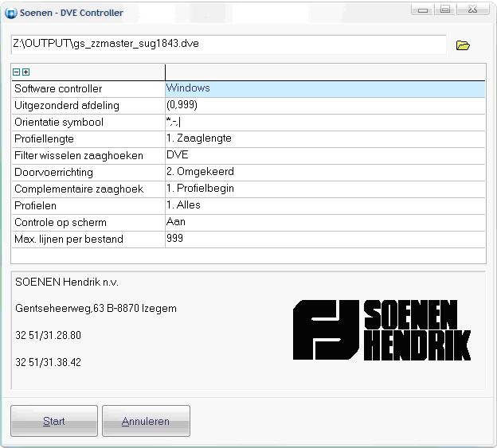Screen dimensions: 497x448
Task: Select the Software controller label
Action: pos(58,88)
